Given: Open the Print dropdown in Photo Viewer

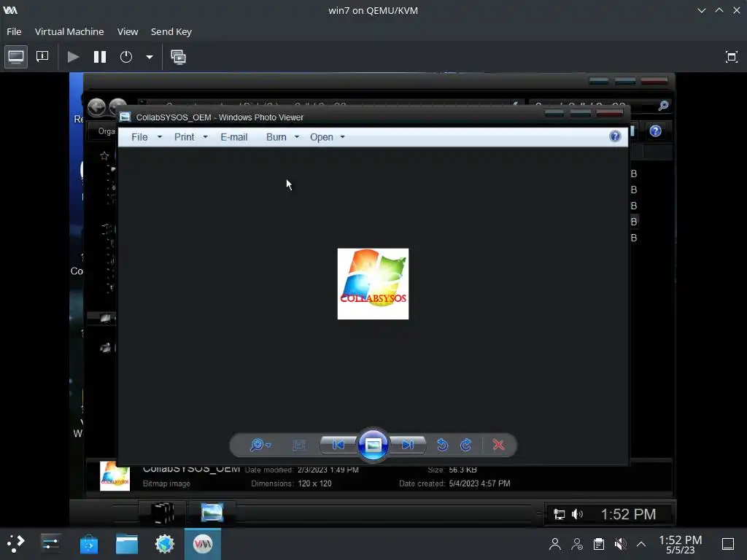Looking at the screenshot, I should click(190, 137).
